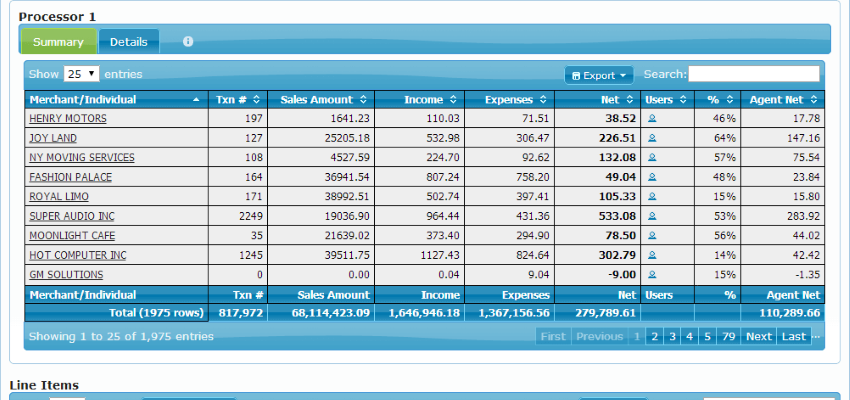Open users icon for JOY LAND
Screen dimensions: 850x400
point(652,138)
